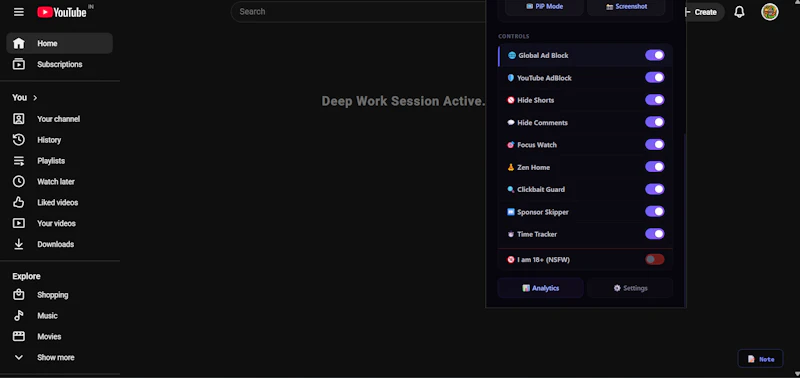Viewport: 800px width, 378px height.
Task: Open the account avatar menu
Action: pyautogui.click(x=769, y=12)
